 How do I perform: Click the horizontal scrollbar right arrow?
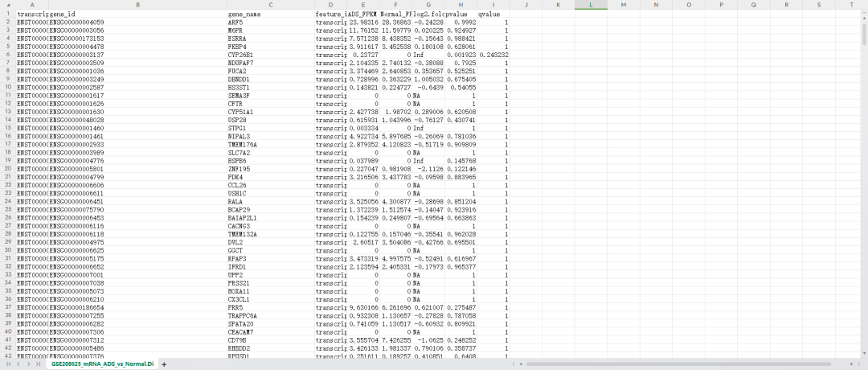(851, 364)
